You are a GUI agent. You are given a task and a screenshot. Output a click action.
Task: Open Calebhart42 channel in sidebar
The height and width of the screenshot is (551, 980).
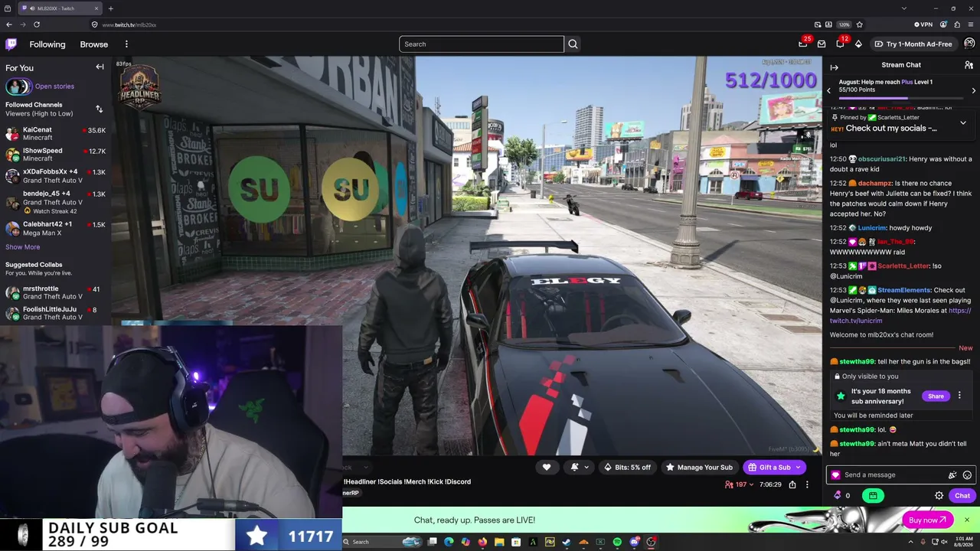(x=55, y=229)
